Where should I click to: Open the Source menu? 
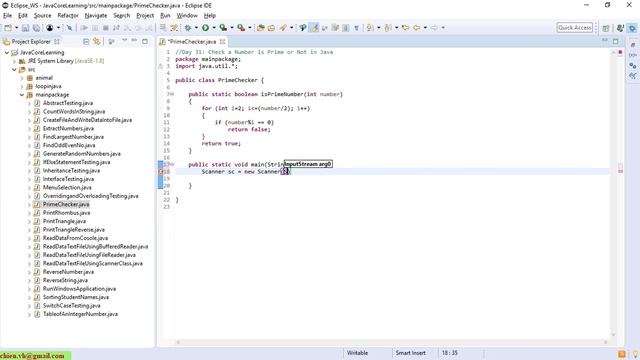point(42,16)
